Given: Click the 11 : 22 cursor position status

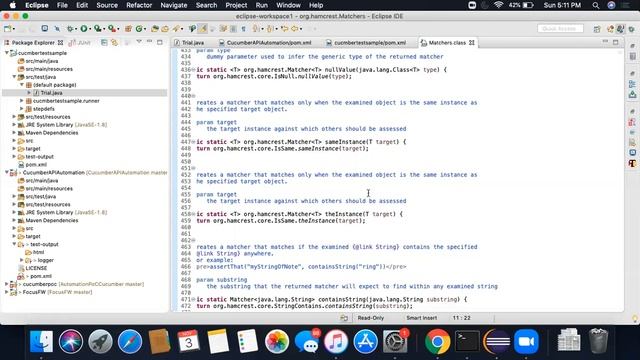Looking at the screenshot, I should pos(461,318).
